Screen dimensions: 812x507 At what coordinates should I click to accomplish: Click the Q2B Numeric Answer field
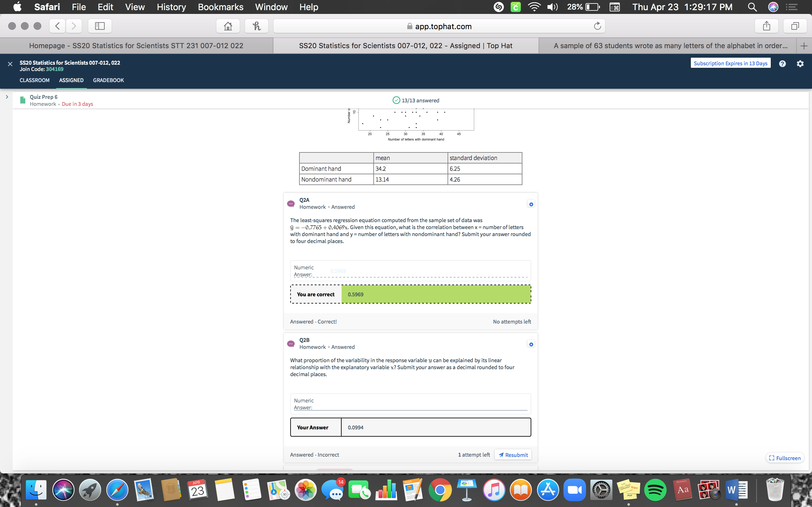(419, 405)
